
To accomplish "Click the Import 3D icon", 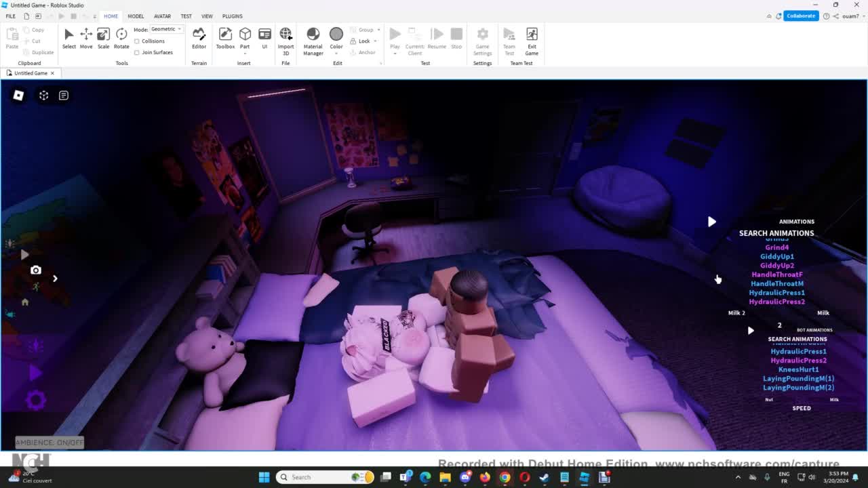I will (285, 38).
